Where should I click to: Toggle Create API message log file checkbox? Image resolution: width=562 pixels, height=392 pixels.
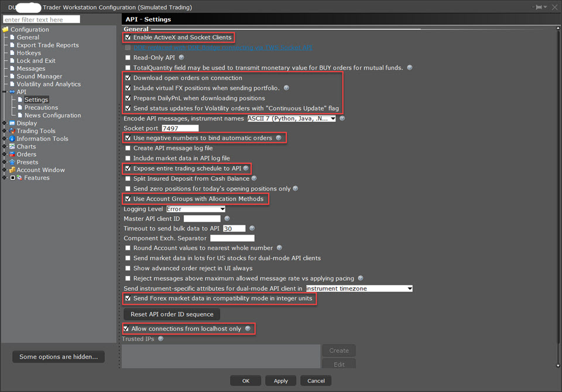(128, 149)
